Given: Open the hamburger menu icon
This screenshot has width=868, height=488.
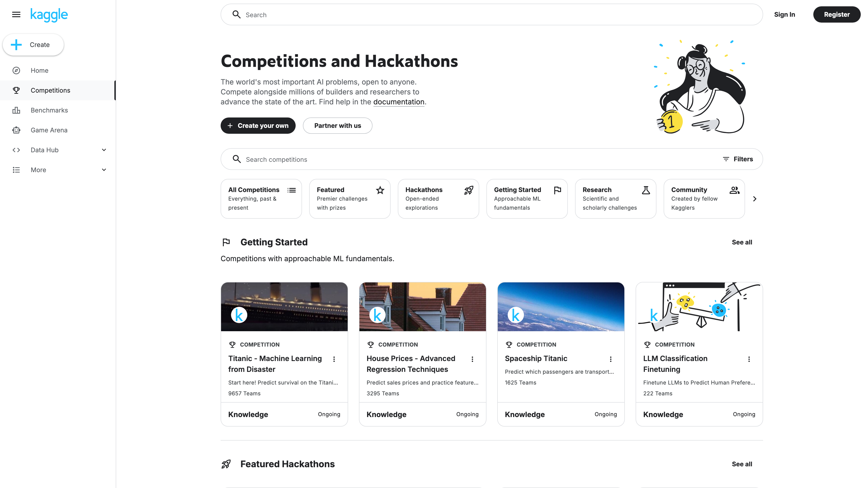Looking at the screenshot, I should [16, 14].
